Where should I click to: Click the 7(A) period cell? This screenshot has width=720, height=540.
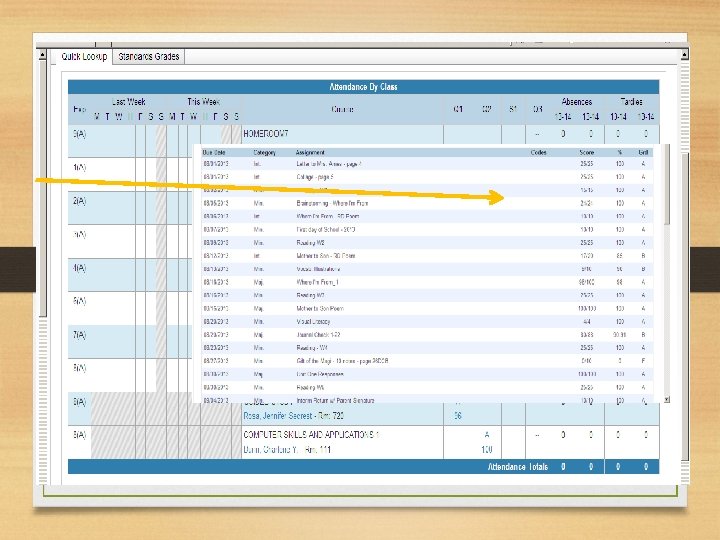[x=79, y=335]
